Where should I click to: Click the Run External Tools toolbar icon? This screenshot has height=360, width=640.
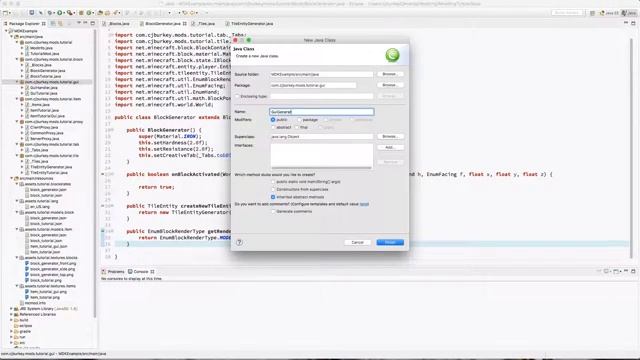pos(70,13)
